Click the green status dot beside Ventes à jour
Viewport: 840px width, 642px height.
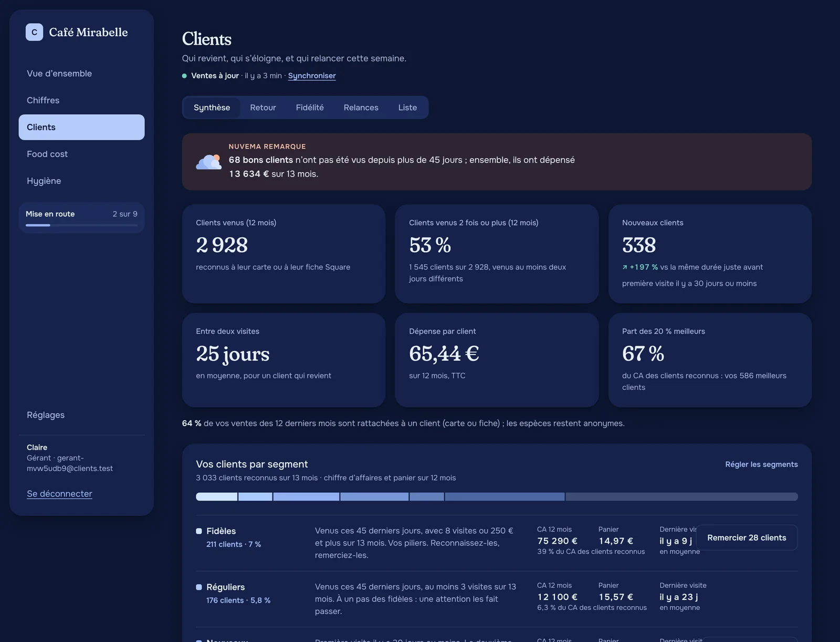184,76
